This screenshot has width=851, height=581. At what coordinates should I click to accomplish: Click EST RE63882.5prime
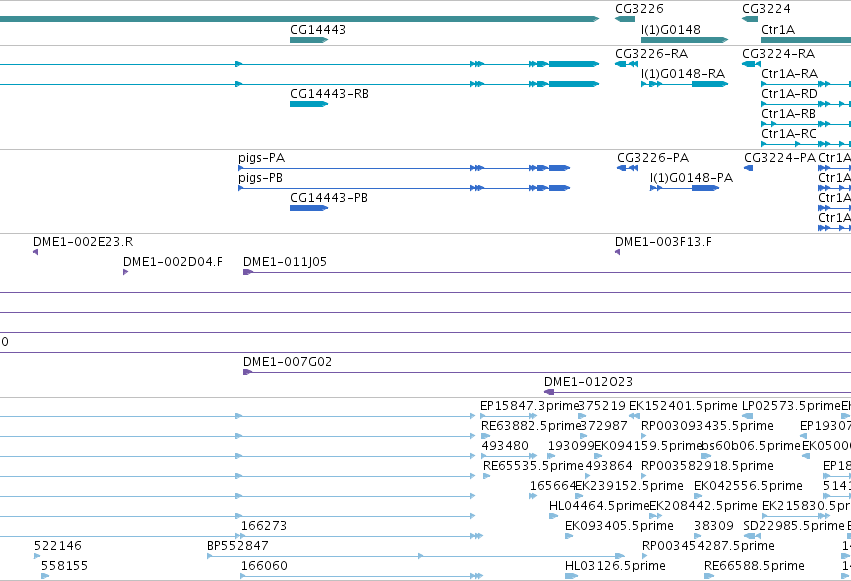(485, 436)
